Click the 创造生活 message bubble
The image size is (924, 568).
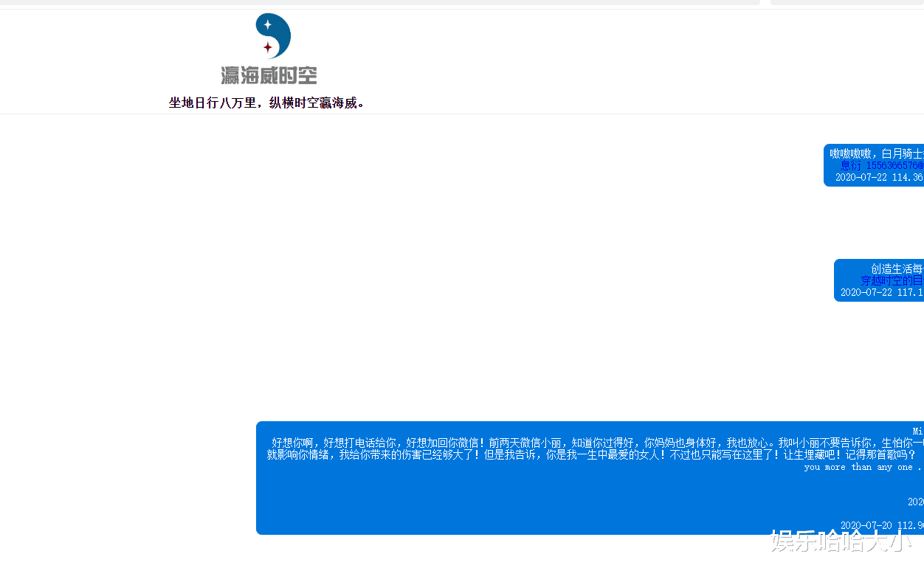(879, 280)
